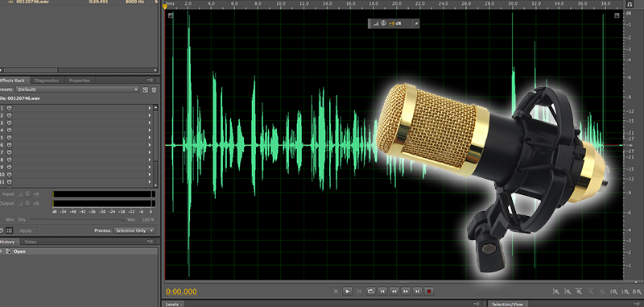Click the Input gain knob

(27, 194)
